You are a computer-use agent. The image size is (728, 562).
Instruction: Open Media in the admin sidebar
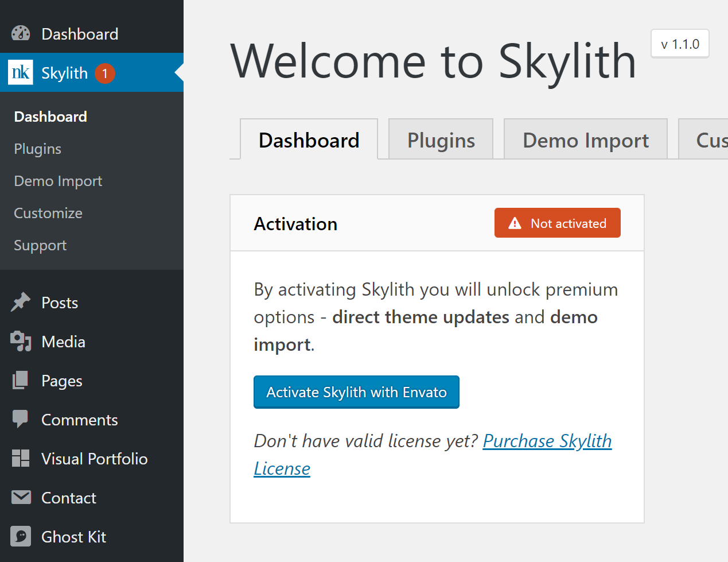92,342
